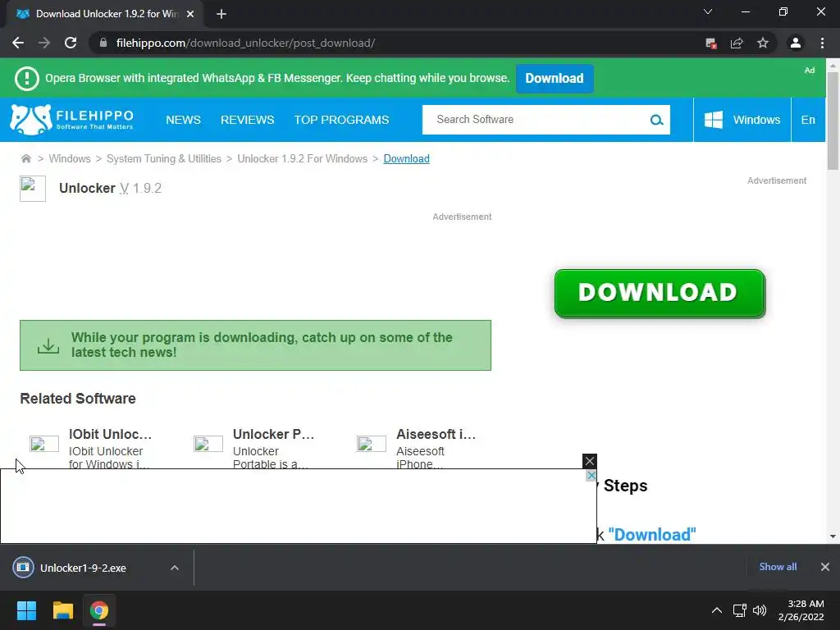The image size is (840, 630).
Task: Open the network tray icon
Action: click(x=740, y=610)
